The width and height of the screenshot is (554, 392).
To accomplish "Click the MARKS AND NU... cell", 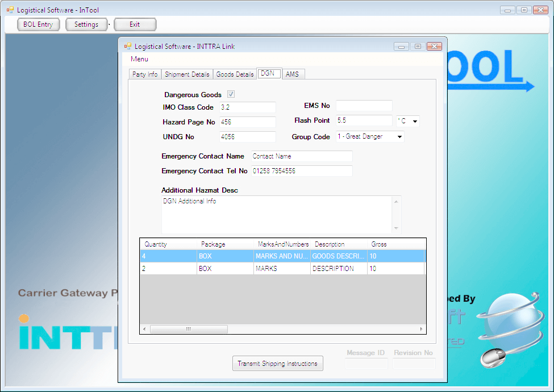I will tap(282, 256).
